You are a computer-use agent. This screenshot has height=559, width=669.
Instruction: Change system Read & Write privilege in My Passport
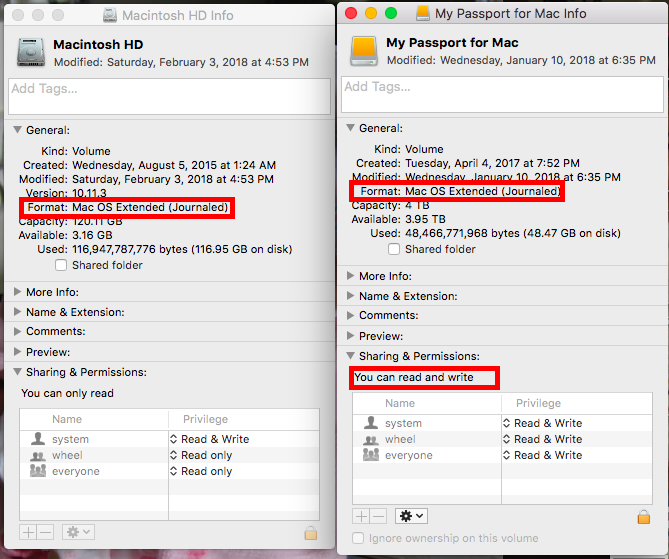click(542, 423)
